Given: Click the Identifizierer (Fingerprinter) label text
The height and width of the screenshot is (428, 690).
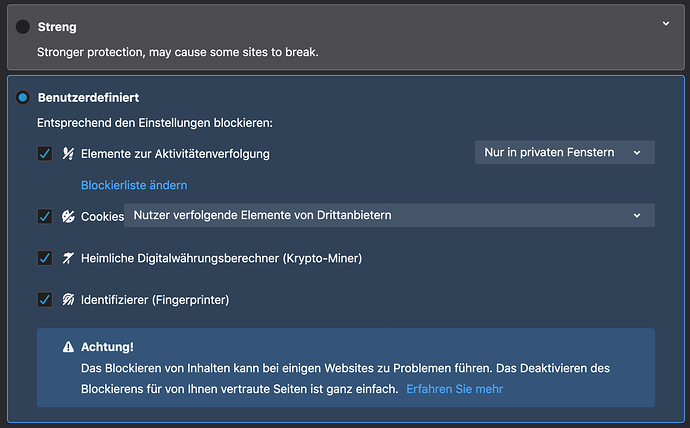Looking at the screenshot, I should click(x=155, y=299).
